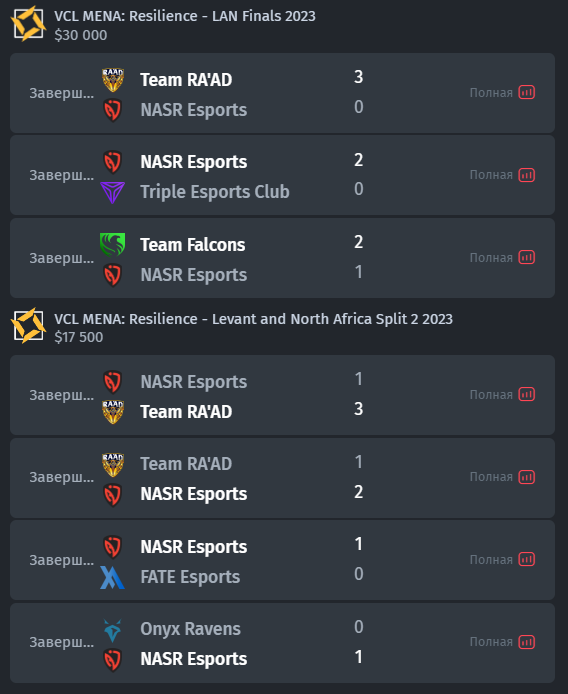Select Team Falcons green logo
This screenshot has height=694, width=568.
(112, 245)
